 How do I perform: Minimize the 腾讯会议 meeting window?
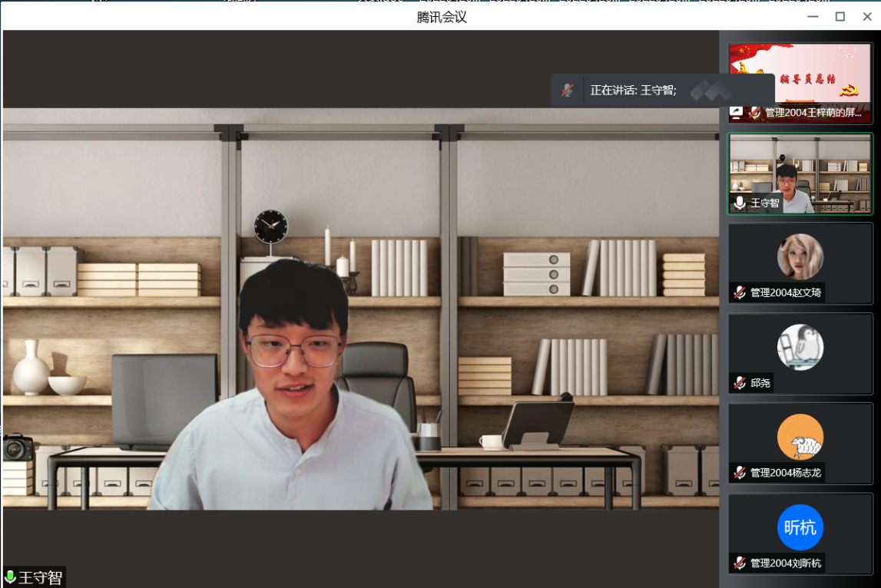(x=813, y=16)
